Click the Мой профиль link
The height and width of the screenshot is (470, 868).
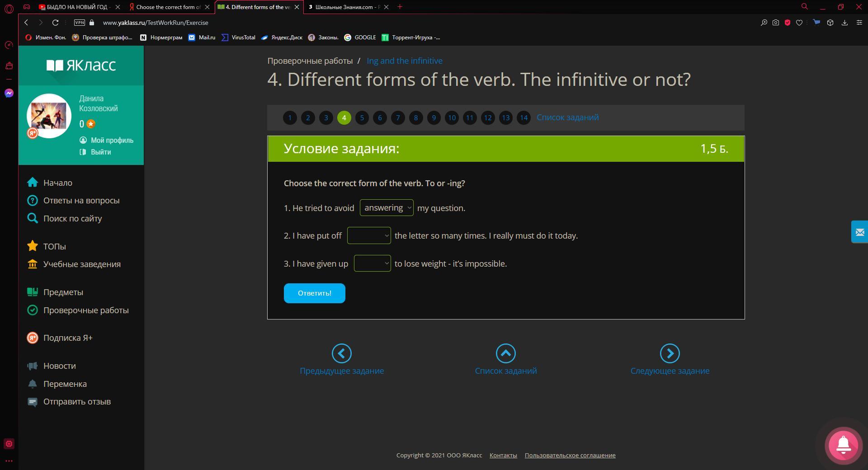point(112,140)
